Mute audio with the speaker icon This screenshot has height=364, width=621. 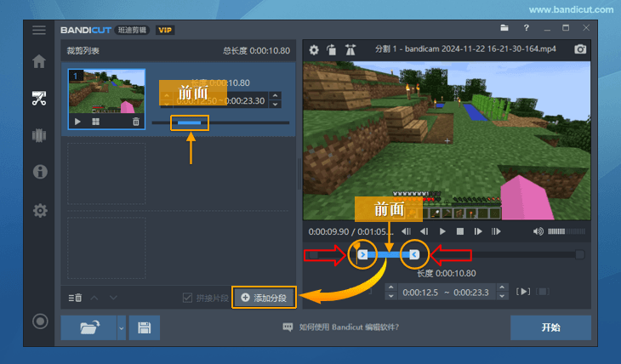point(538,231)
